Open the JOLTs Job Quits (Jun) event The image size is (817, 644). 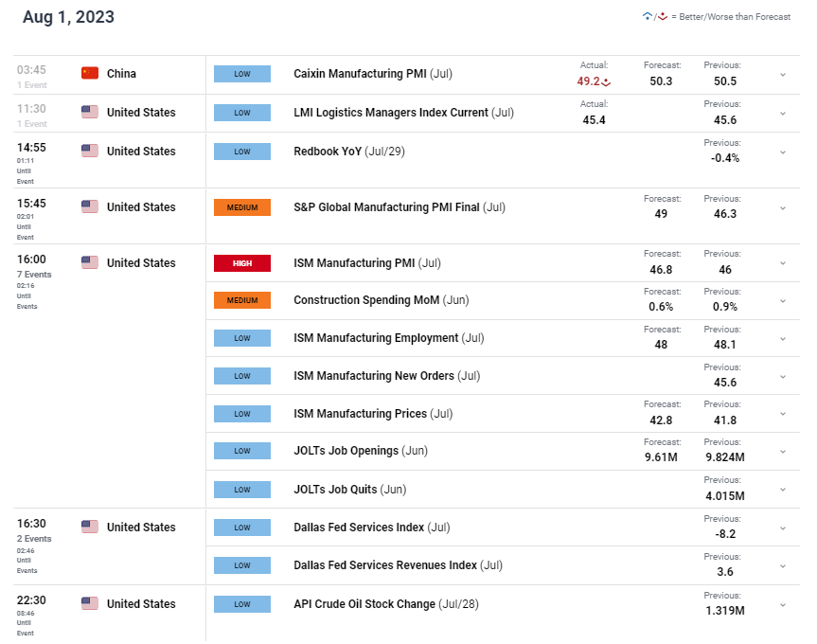click(350, 490)
